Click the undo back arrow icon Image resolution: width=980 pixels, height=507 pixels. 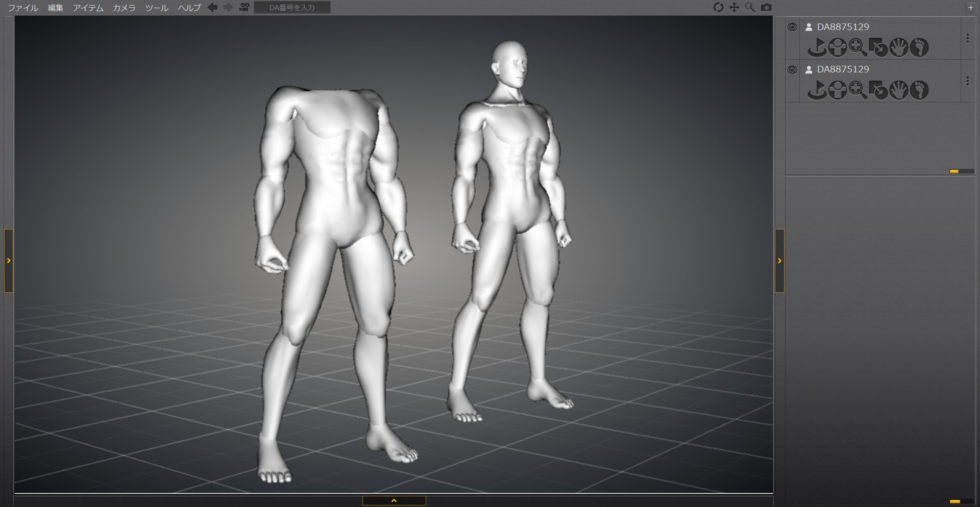(213, 8)
